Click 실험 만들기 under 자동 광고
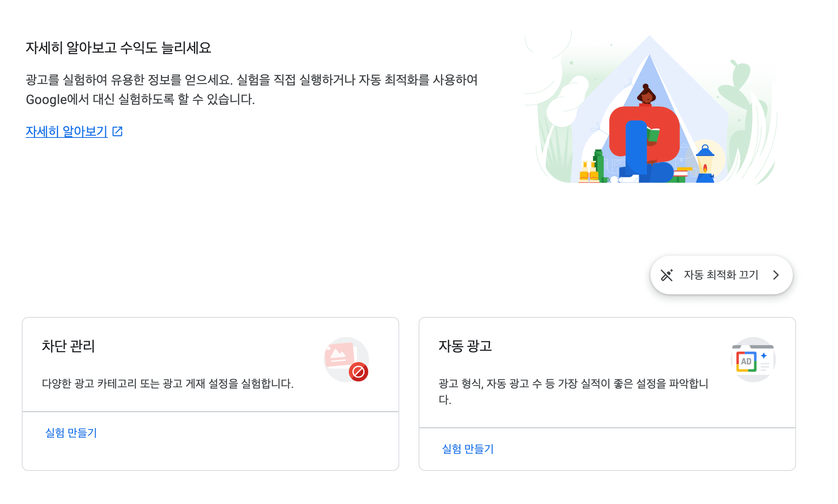The image size is (838, 504). coord(468,449)
